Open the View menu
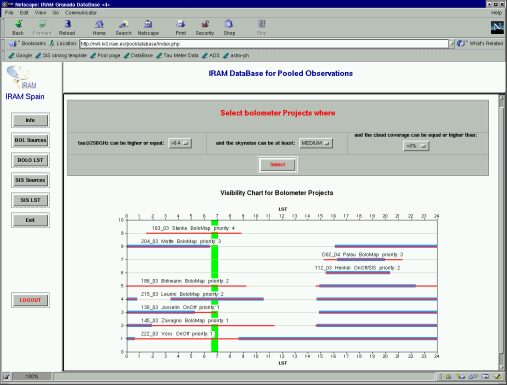507x385 pixels. pyautogui.click(x=40, y=13)
